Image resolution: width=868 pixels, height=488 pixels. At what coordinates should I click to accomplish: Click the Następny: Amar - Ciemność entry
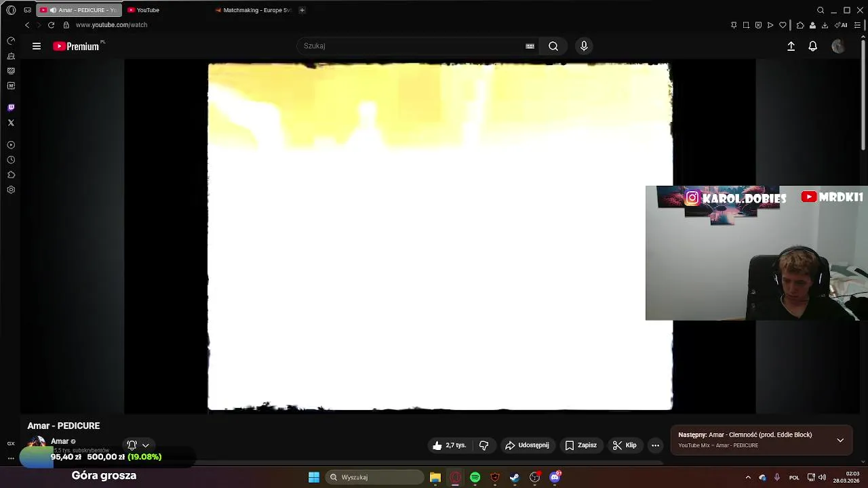pyautogui.click(x=745, y=435)
